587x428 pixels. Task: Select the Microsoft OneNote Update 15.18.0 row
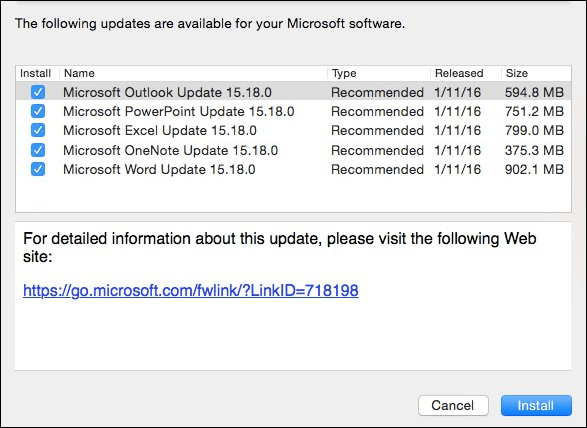pos(294,150)
